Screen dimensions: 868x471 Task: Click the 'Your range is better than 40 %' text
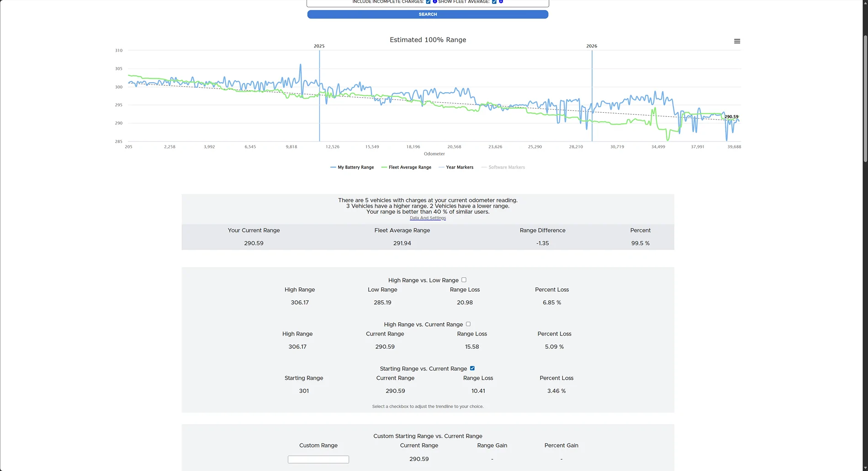[428, 212]
